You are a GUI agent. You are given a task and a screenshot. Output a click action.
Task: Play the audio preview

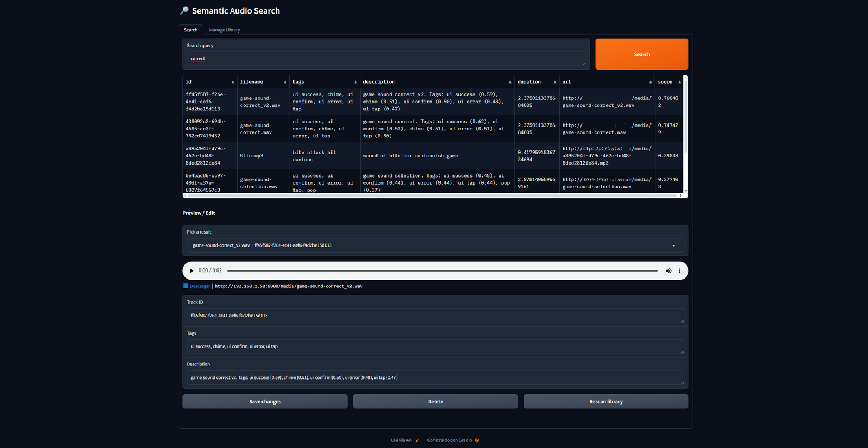tap(192, 270)
